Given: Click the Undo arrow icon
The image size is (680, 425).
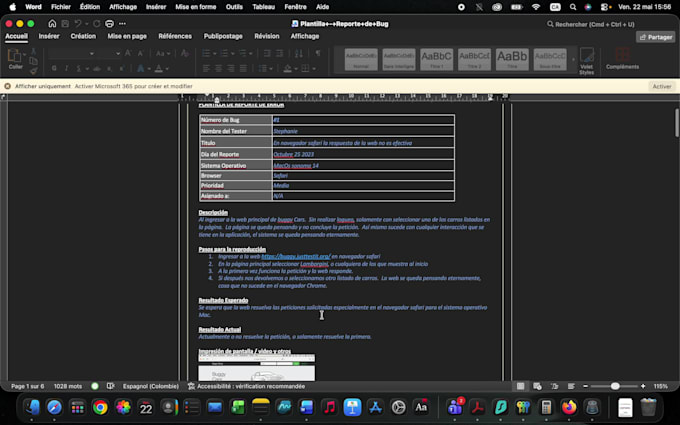Looking at the screenshot, I should coord(78,24).
